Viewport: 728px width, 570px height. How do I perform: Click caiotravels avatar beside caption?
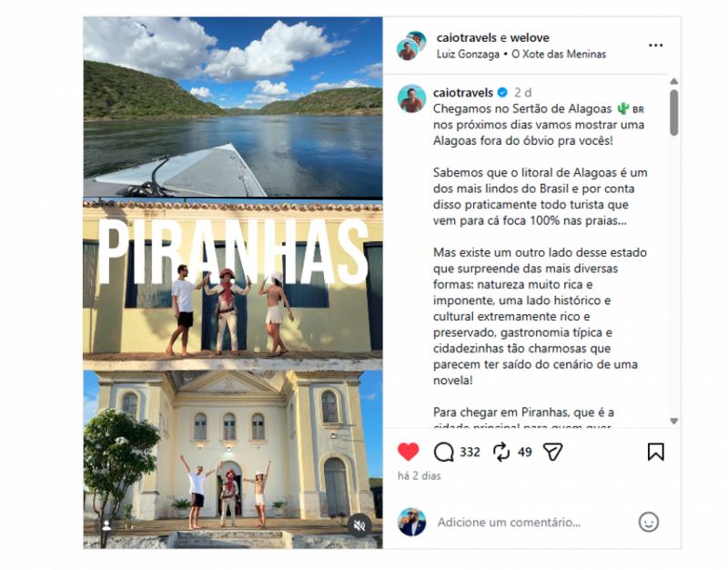click(x=411, y=98)
